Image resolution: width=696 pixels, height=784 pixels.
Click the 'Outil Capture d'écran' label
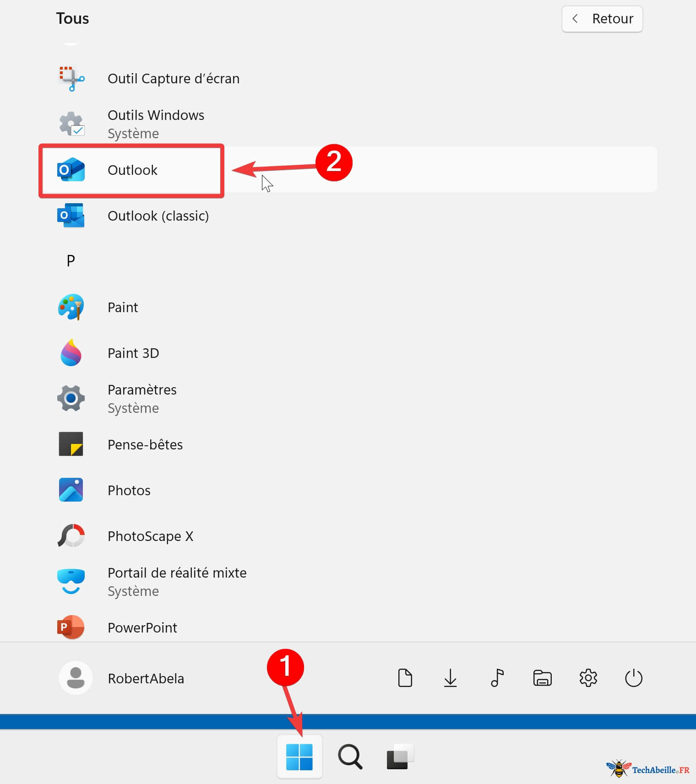point(174,79)
